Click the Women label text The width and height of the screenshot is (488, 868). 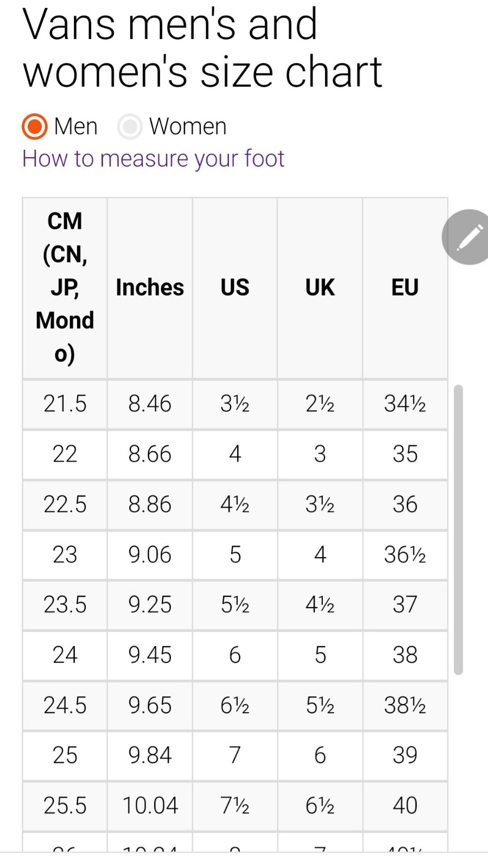tap(188, 126)
